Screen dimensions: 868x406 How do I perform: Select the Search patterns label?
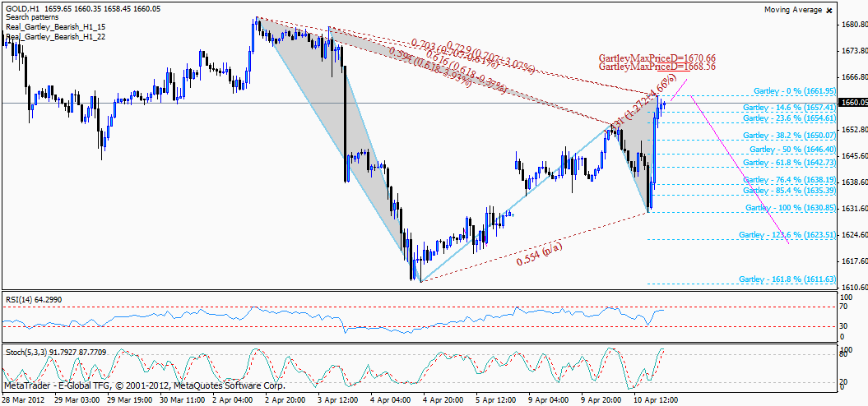pyautogui.click(x=32, y=18)
